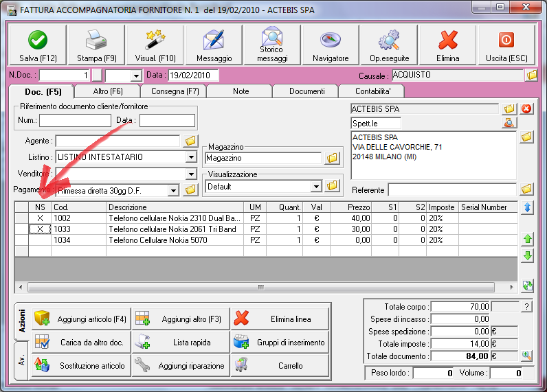Expand the Listino dropdown
Screen dimensions: 547x392
(191, 157)
